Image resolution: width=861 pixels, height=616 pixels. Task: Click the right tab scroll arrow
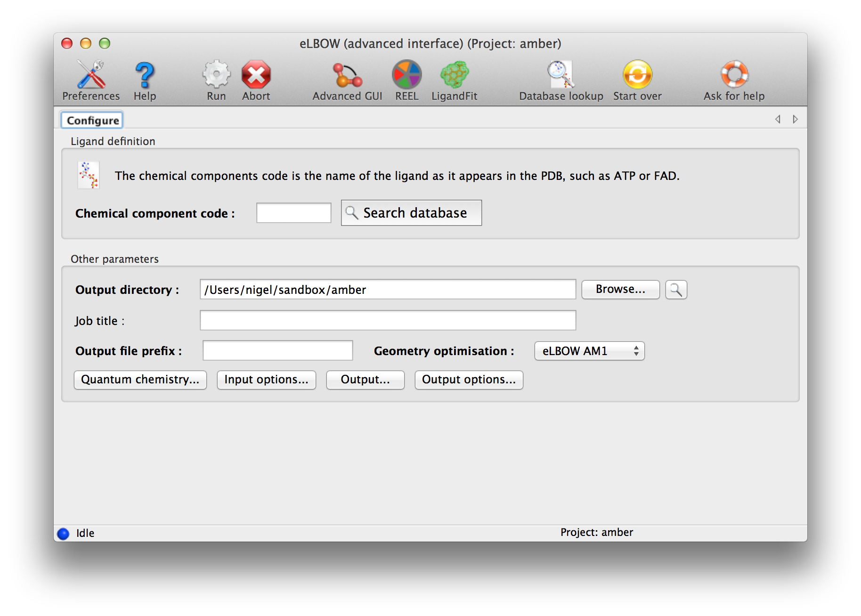pos(795,119)
